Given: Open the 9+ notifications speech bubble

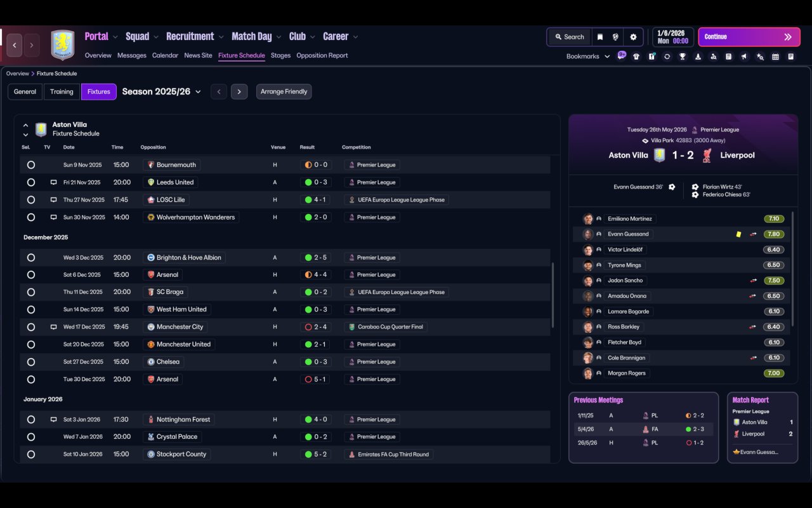Looking at the screenshot, I should point(622,55).
